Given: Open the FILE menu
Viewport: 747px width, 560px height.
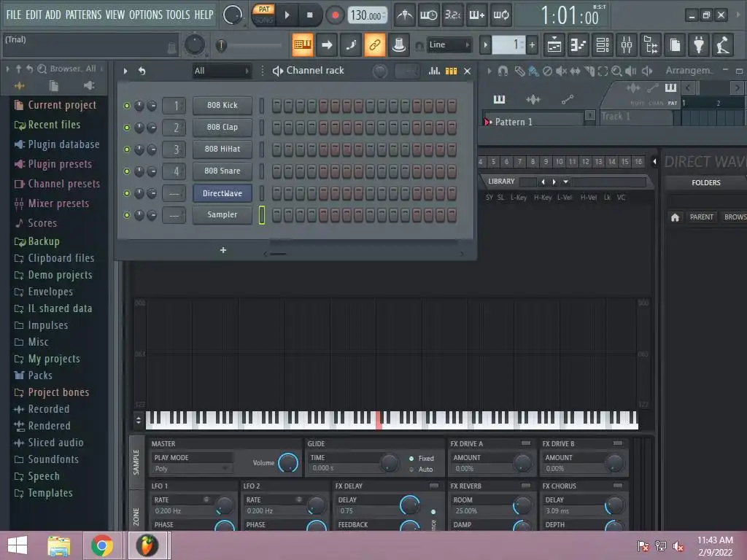Looking at the screenshot, I should (14, 15).
